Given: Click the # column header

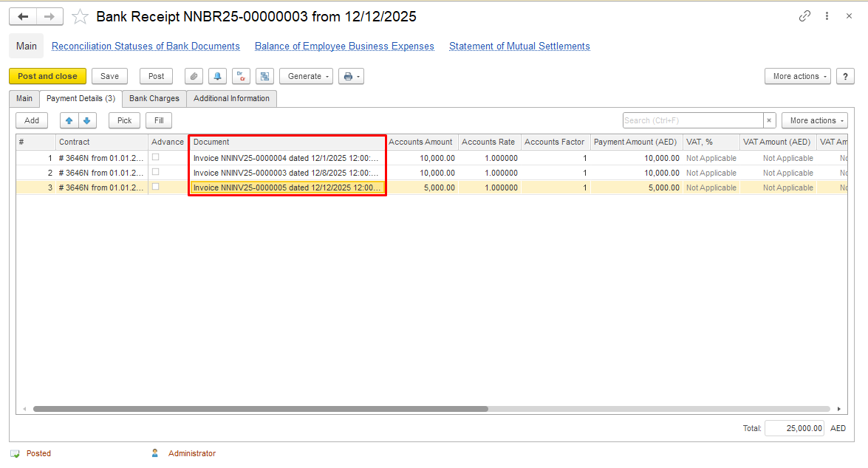Looking at the screenshot, I should (35, 142).
